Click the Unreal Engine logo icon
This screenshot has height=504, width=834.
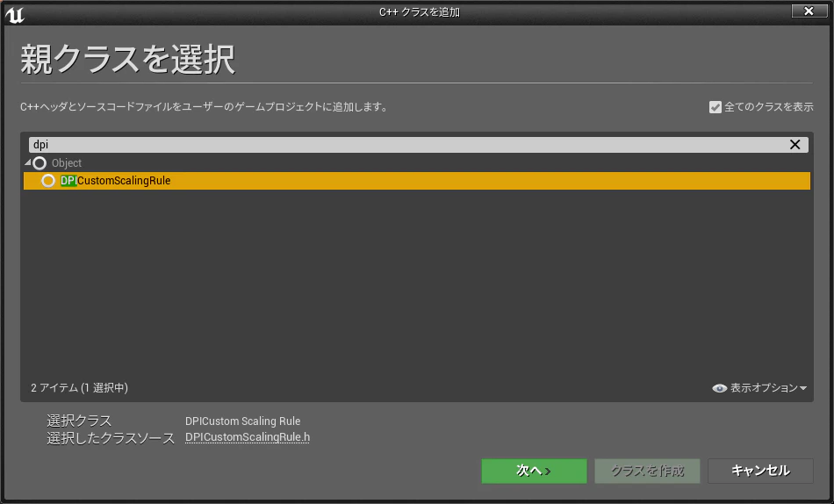pyautogui.click(x=15, y=15)
